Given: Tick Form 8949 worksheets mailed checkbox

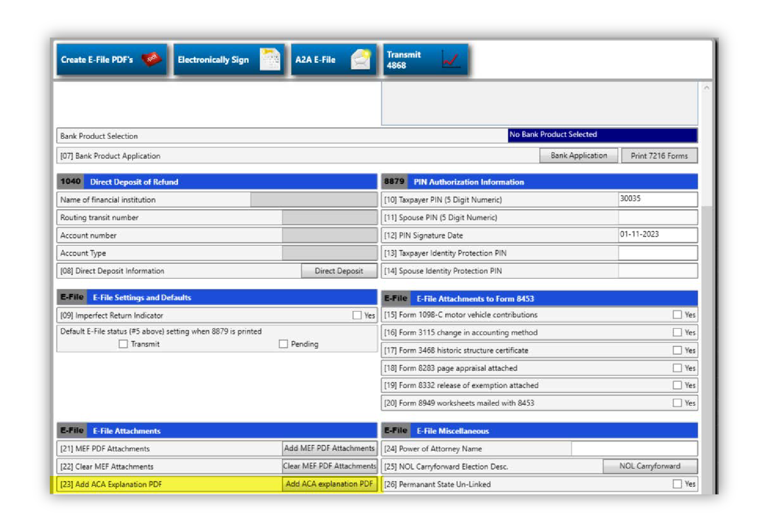Looking at the screenshot, I should [677, 403].
